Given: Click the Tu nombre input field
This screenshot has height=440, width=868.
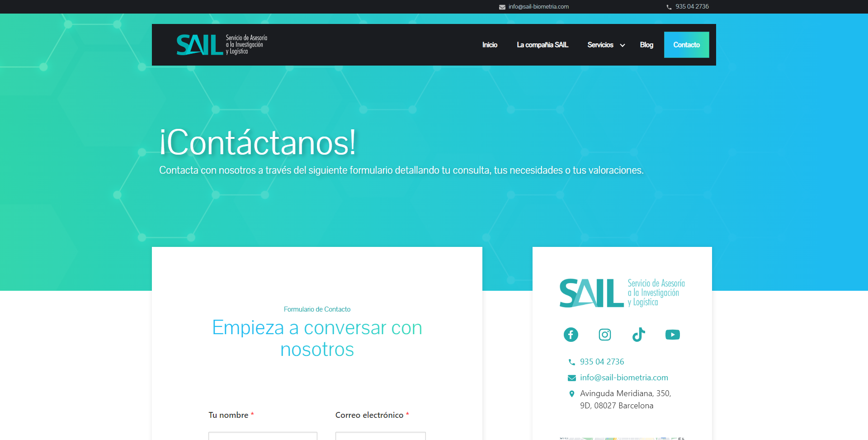Looking at the screenshot, I should pos(263,436).
